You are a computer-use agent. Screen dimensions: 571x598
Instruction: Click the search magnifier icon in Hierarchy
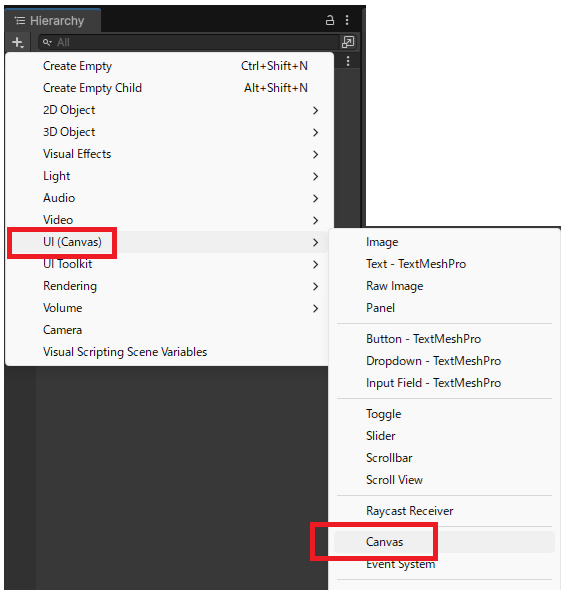47,42
